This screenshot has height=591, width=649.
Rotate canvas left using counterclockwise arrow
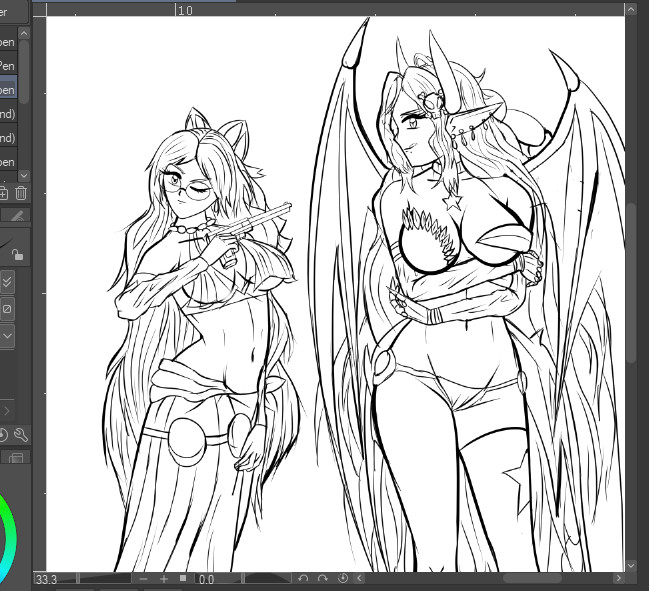[303, 579]
